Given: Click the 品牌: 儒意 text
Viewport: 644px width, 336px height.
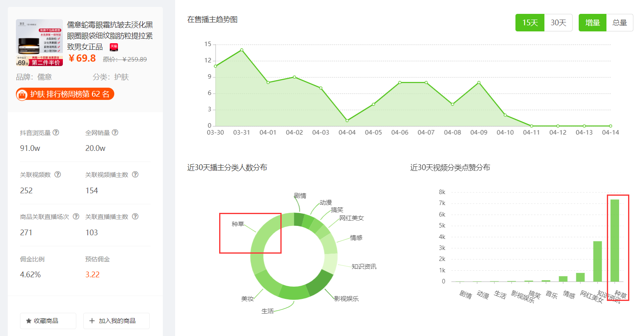Looking at the screenshot, I should tap(34, 77).
